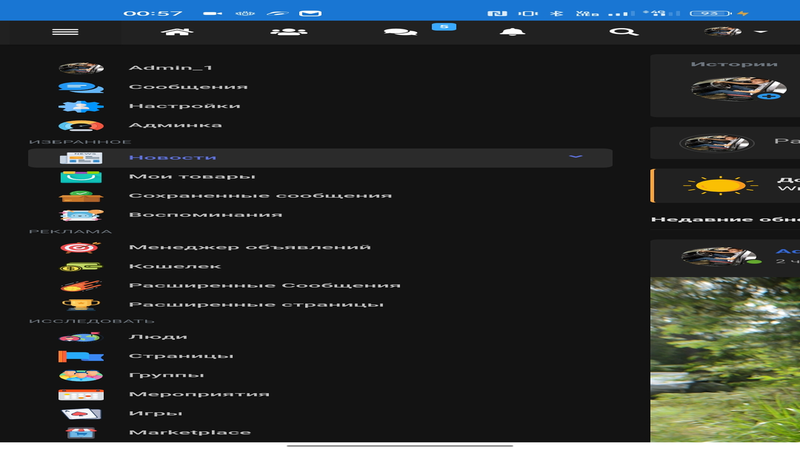Expand the profile avatar dropdown arrow
Viewport: 800px width, 450px height.
tap(761, 32)
